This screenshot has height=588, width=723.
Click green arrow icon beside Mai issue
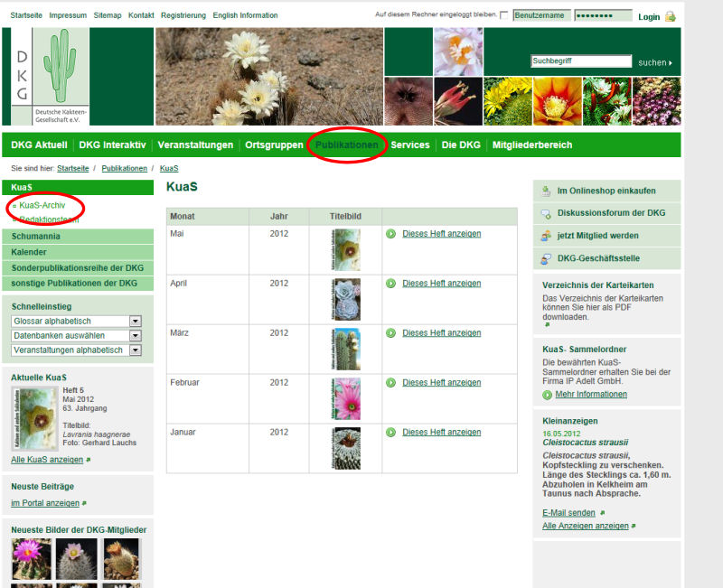point(391,234)
